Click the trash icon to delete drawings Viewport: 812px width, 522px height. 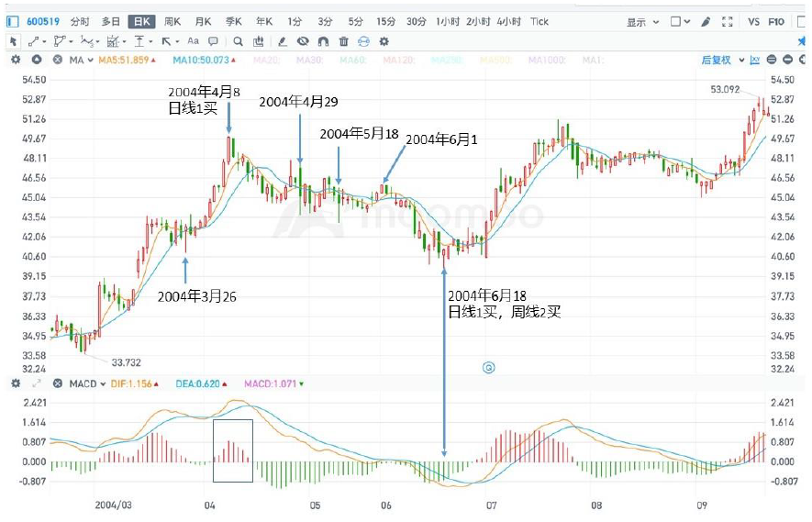point(343,41)
